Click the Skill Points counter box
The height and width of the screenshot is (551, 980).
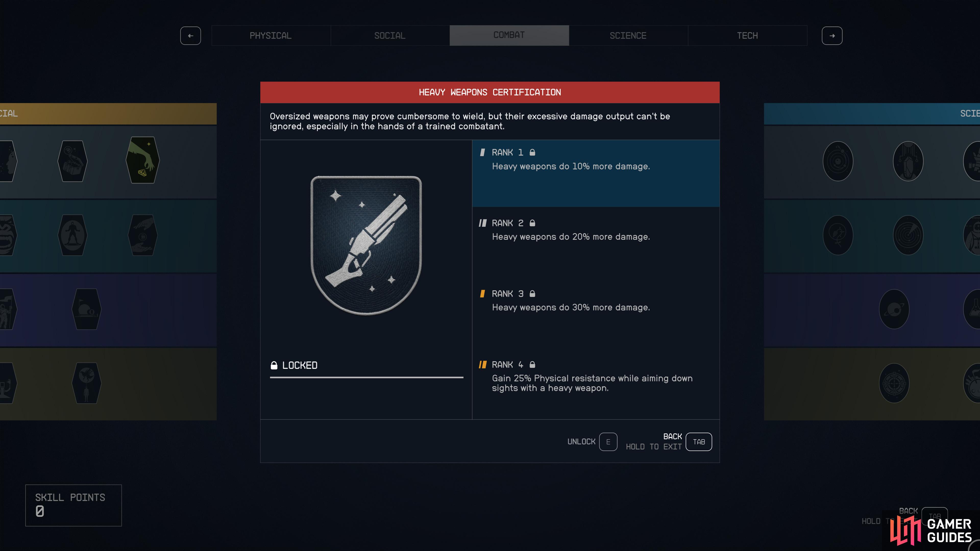pyautogui.click(x=73, y=505)
